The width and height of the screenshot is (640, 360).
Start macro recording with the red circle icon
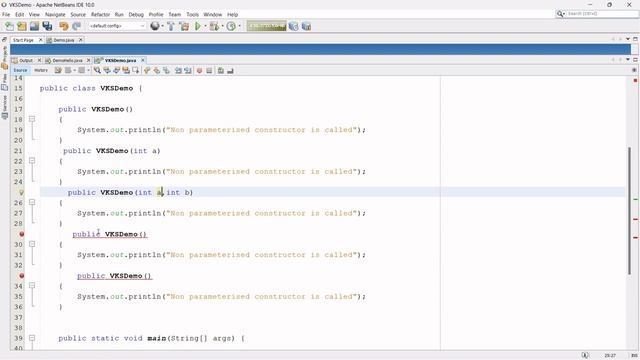tap(200, 71)
